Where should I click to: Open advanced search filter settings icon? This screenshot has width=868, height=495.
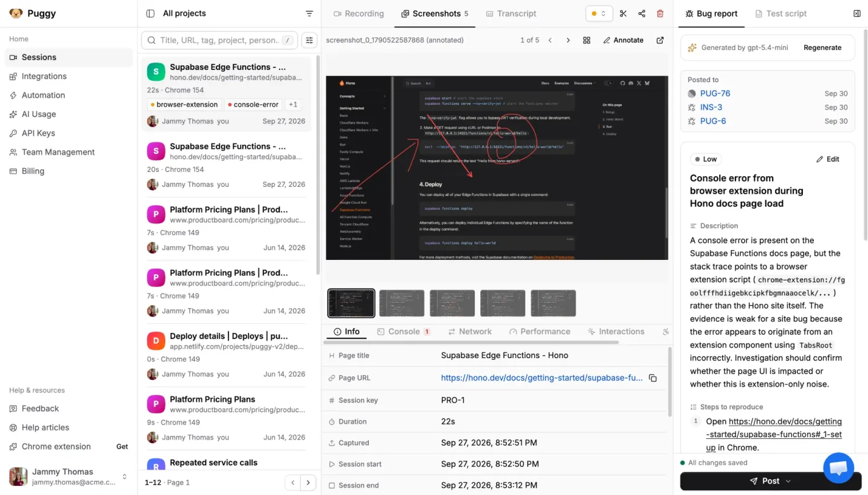click(x=309, y=40)
